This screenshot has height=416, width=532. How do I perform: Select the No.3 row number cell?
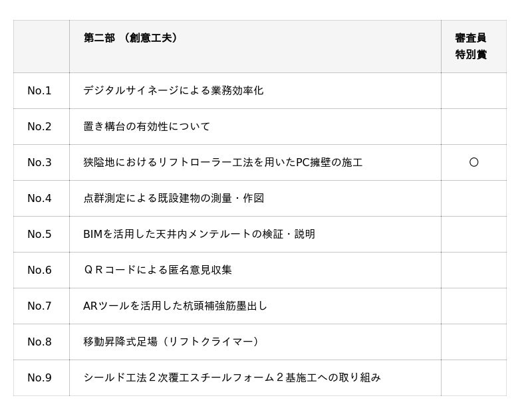39,162
